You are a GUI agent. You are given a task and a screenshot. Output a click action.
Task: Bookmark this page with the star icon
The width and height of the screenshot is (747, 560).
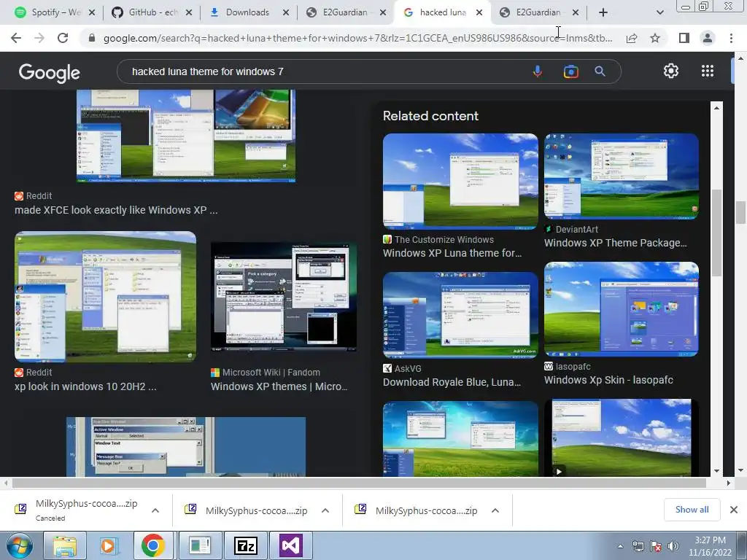[655, 38]
